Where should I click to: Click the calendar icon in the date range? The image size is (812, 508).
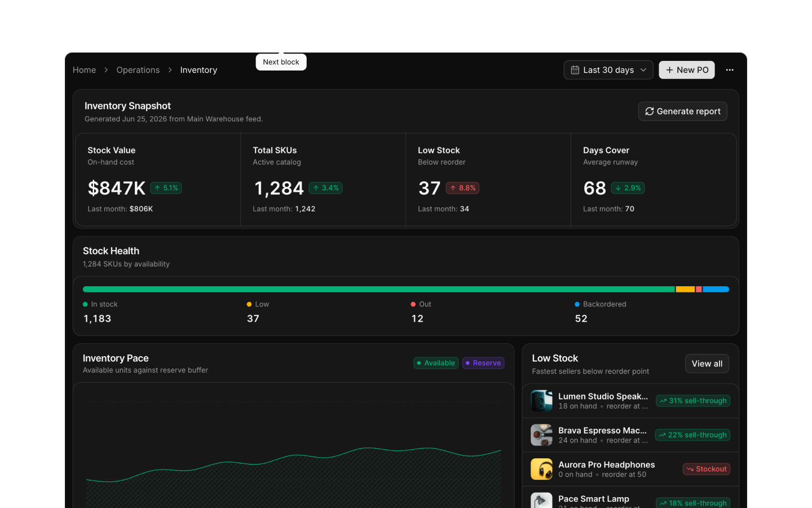pyautogui.click(x=575, y=70)
